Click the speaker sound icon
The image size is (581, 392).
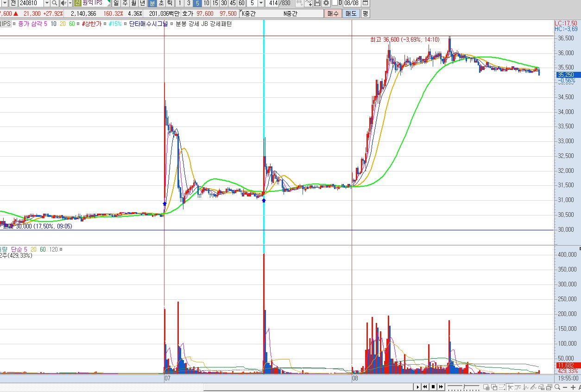[63, 3]
